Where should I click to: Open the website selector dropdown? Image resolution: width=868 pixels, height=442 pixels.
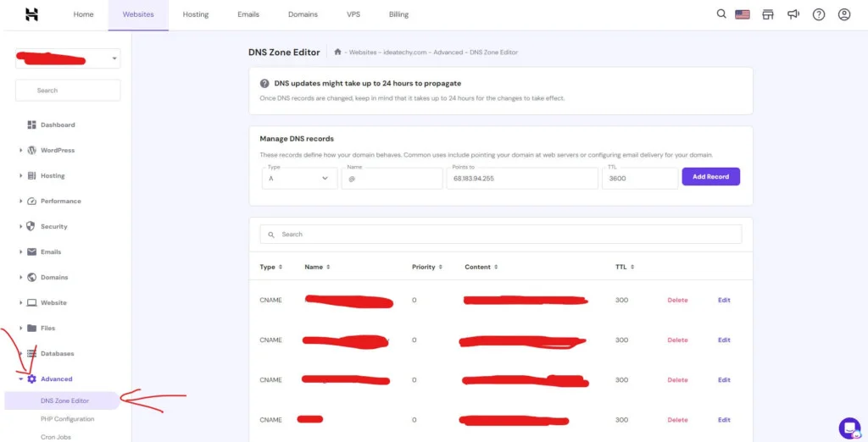[68, 58]
